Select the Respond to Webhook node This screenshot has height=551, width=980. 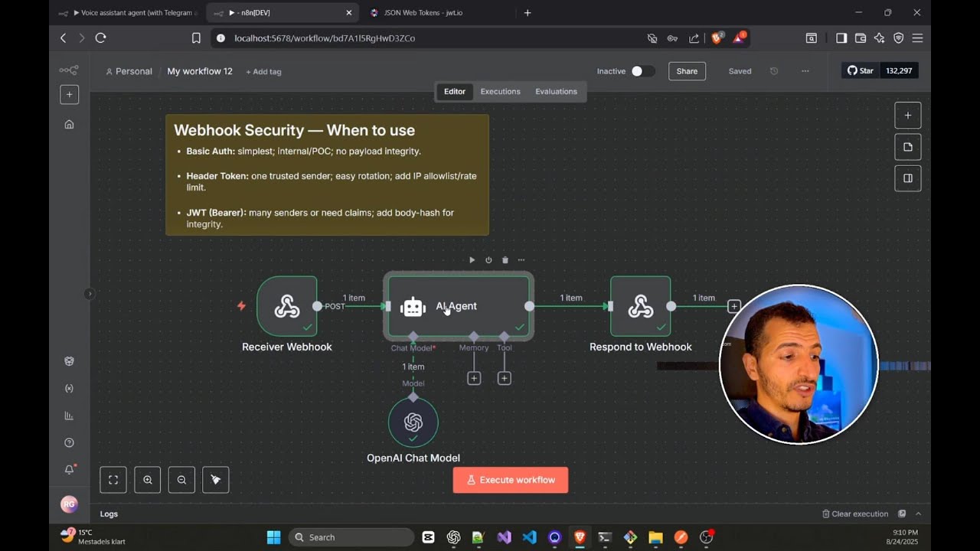tap(641, 306)
